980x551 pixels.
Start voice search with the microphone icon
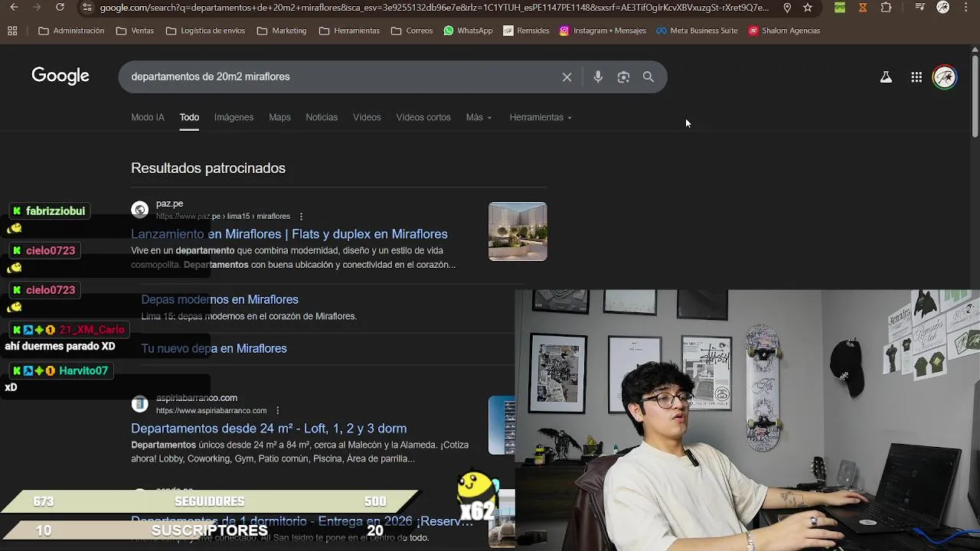point(598,77)
